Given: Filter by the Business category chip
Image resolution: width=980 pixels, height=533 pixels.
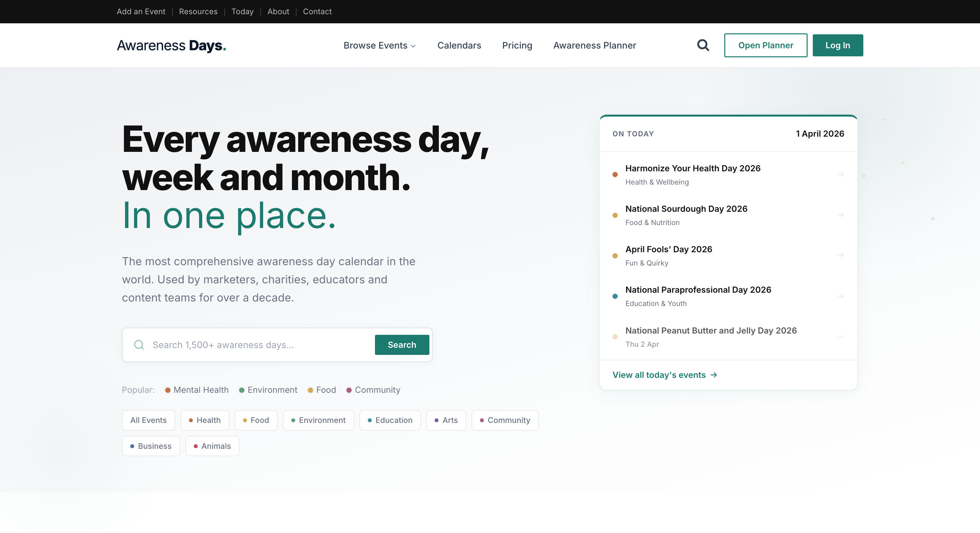Looking at the screenshot, I should 151,446.
